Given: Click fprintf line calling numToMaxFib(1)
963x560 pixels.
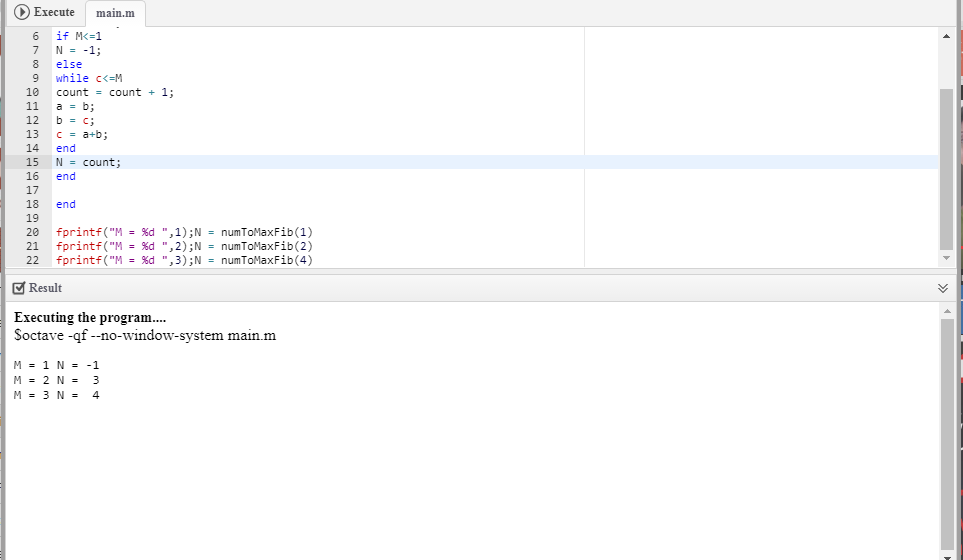Looking at the screenshot, I should pos(184,232).
